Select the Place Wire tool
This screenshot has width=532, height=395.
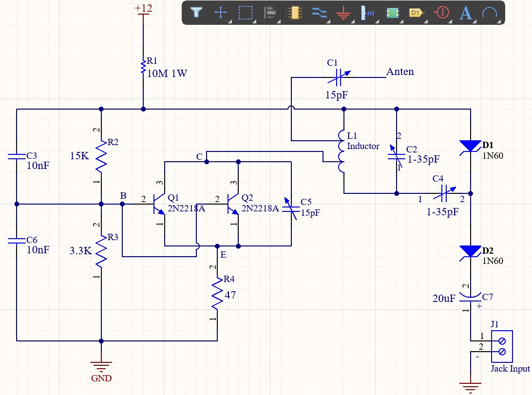319,13
